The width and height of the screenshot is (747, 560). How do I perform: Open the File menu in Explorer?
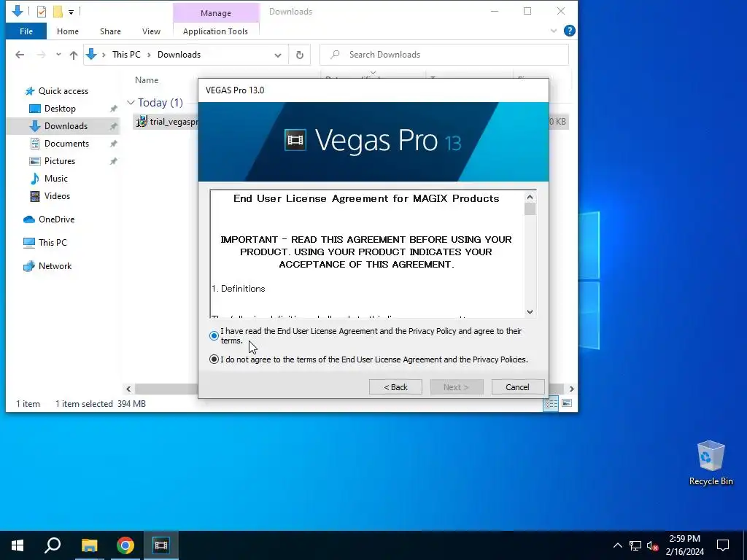26,31
